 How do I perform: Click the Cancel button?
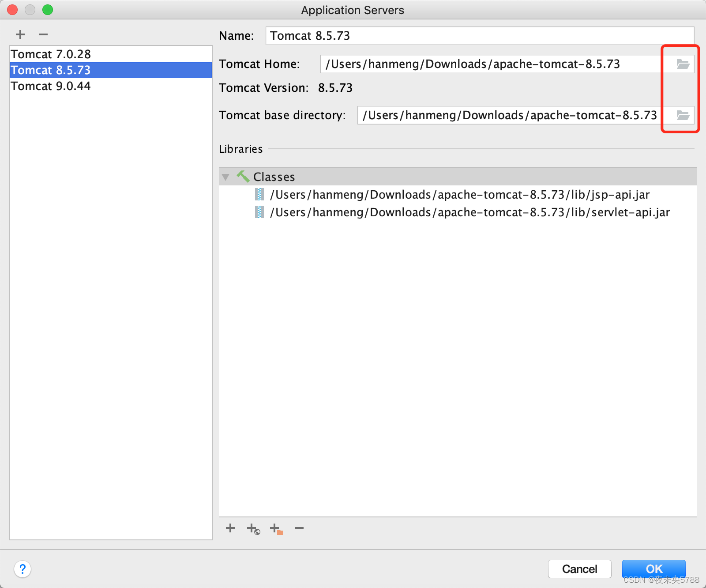click(x=579, y=569)
